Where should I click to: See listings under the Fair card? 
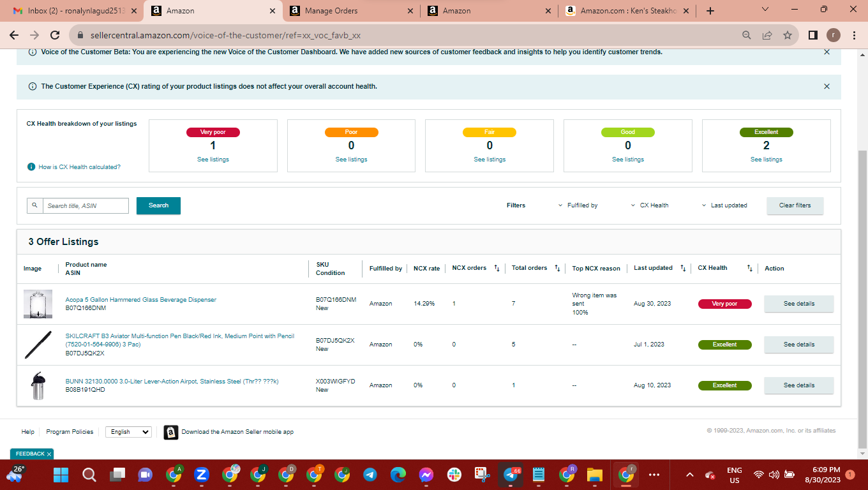[490, 160]
